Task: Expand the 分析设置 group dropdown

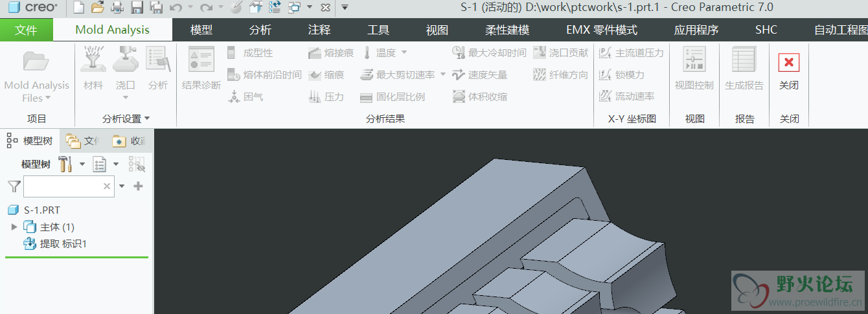Action: tap(126, 118)
